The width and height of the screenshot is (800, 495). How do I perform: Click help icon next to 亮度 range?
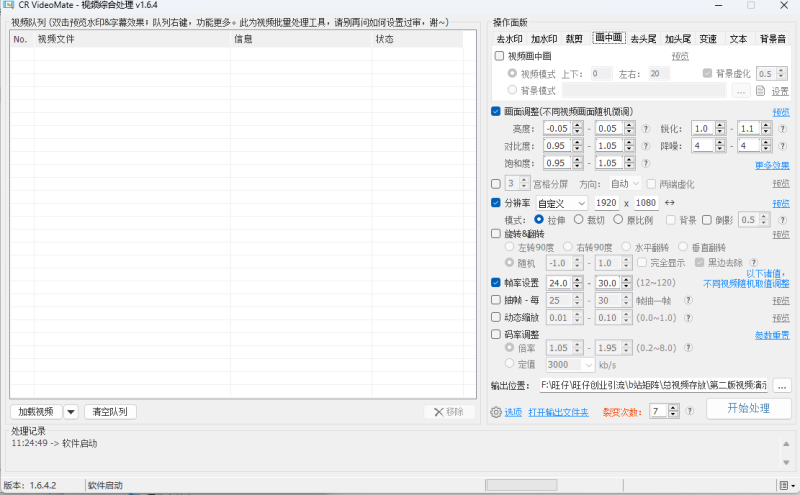pos(645,129)
